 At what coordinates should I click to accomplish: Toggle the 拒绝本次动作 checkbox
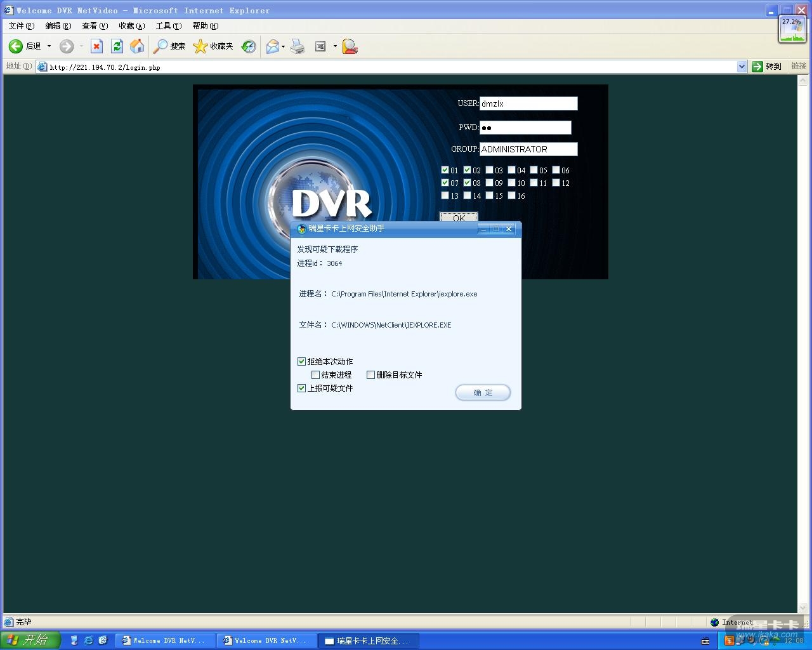301,361
